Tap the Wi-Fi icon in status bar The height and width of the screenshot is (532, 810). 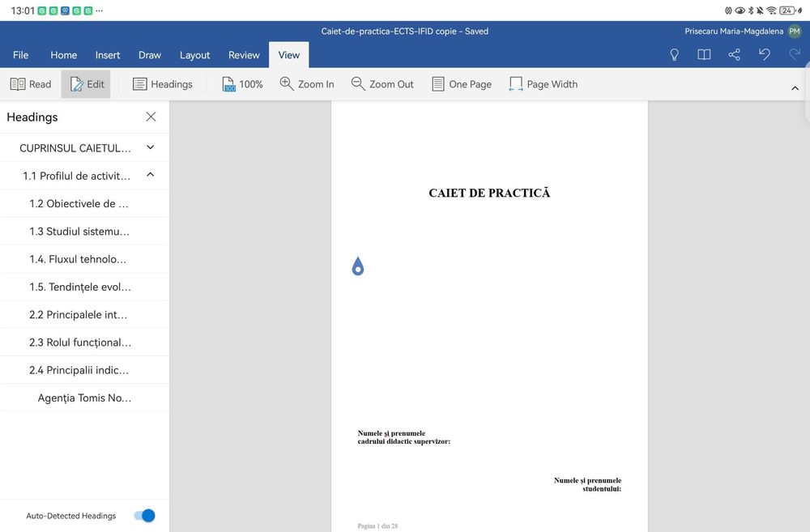pyautogui.click(x=771, y=11)
